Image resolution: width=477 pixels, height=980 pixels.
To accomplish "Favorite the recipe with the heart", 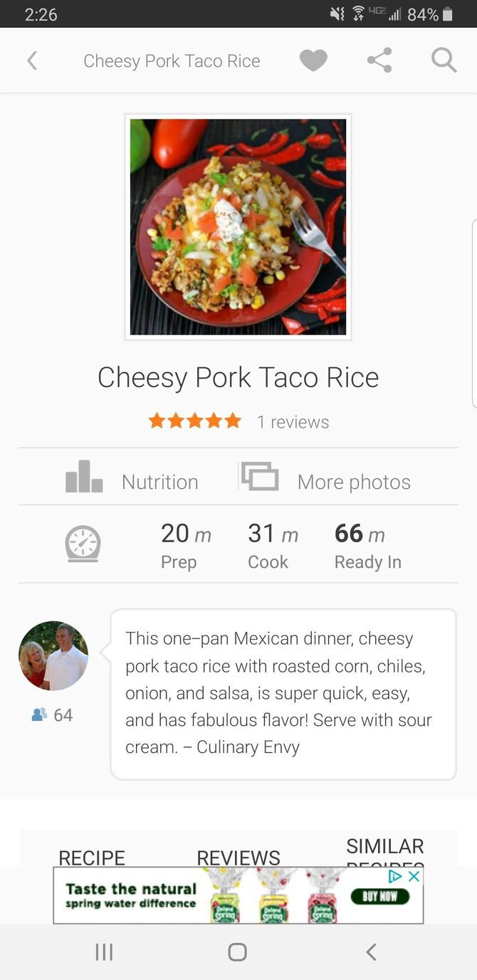I will 313,60.
